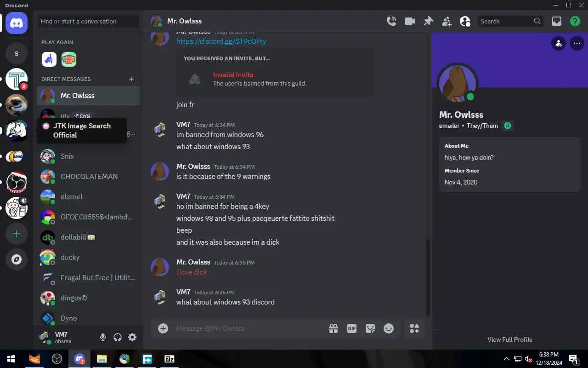Open Frugal But Free conversation
588x368 pixels.
pyautogui.click(x=88, y=278)
